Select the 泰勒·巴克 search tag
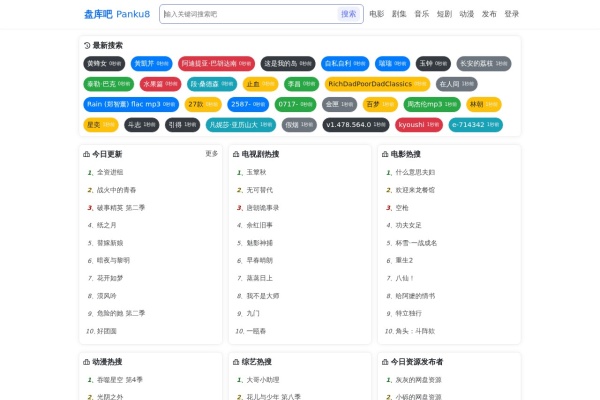600x400 pixels. coord(109,84)
